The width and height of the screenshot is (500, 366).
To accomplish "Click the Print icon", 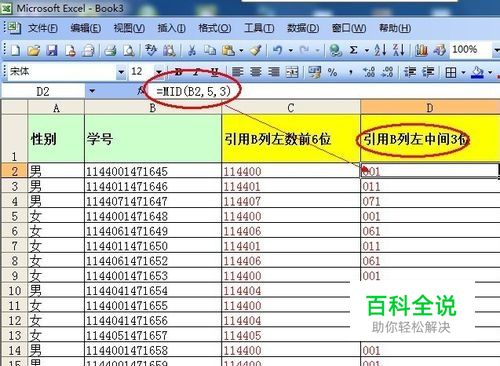I will coord(110,50).
